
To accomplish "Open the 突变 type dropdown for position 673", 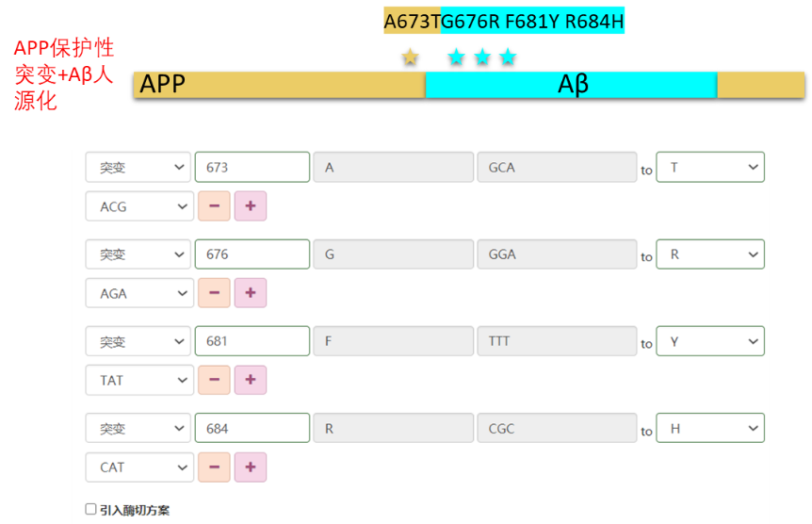I will tap(138, 168).
